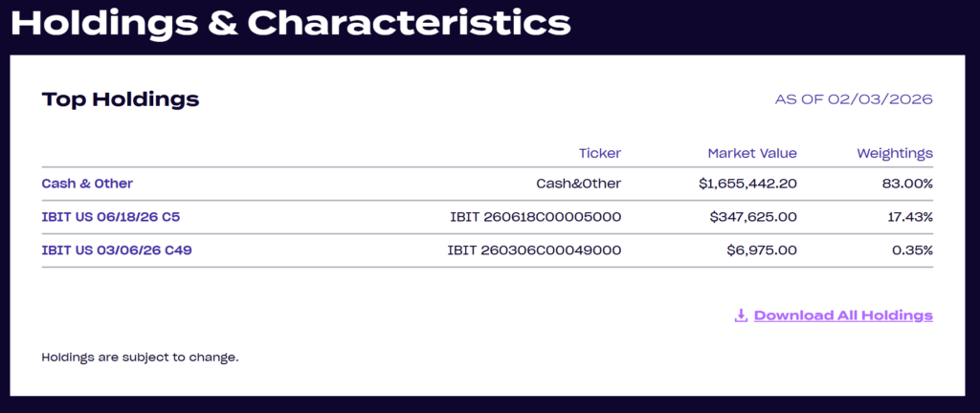Viewport: 980px width, 413px height.
Task: Select the Cash & Other holding name
Action: 87,184
